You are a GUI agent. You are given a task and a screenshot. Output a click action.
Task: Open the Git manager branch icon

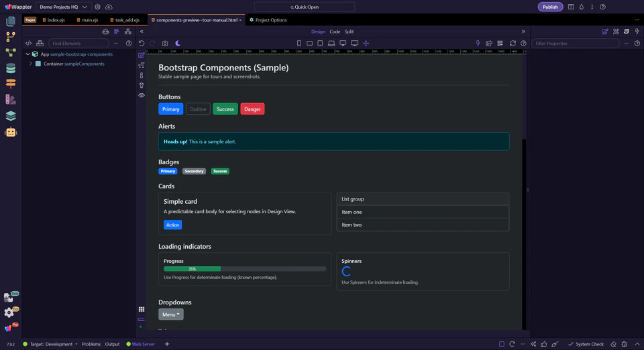click(11, 37)
